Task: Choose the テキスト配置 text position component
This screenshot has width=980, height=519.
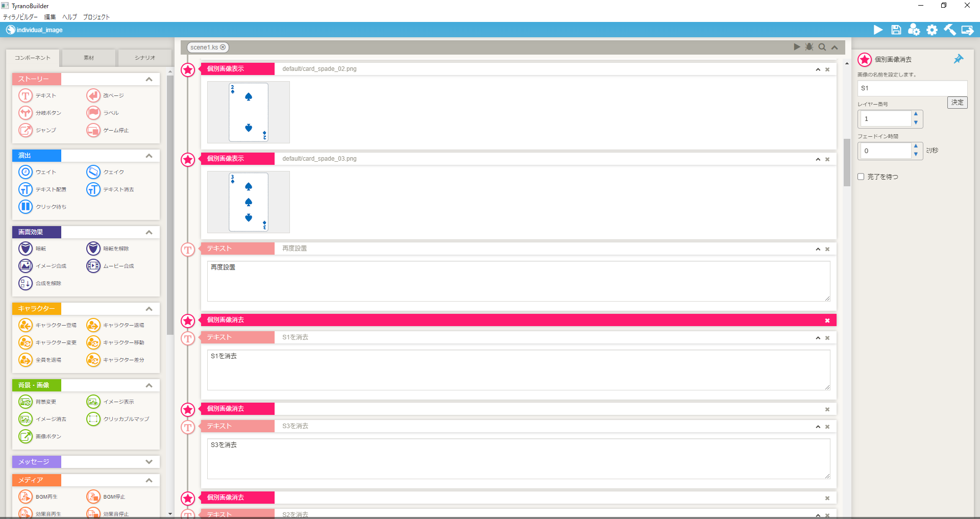Action: pyautogui.click(x=42, y=189)
